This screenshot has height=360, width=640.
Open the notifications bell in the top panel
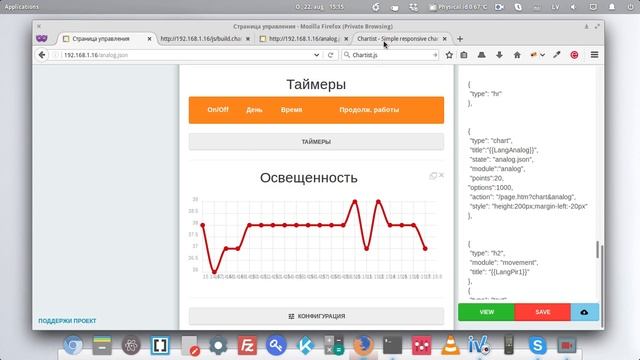612,7
